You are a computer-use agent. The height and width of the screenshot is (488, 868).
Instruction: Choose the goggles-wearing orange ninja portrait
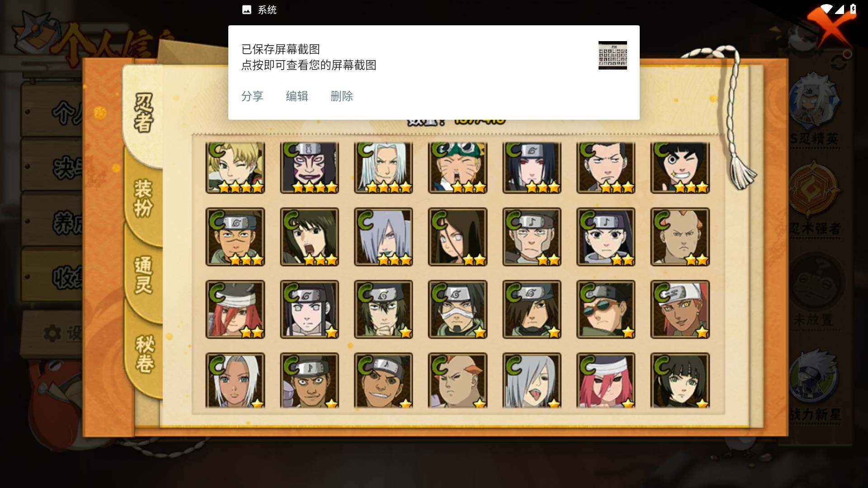(x=458, y=168)
